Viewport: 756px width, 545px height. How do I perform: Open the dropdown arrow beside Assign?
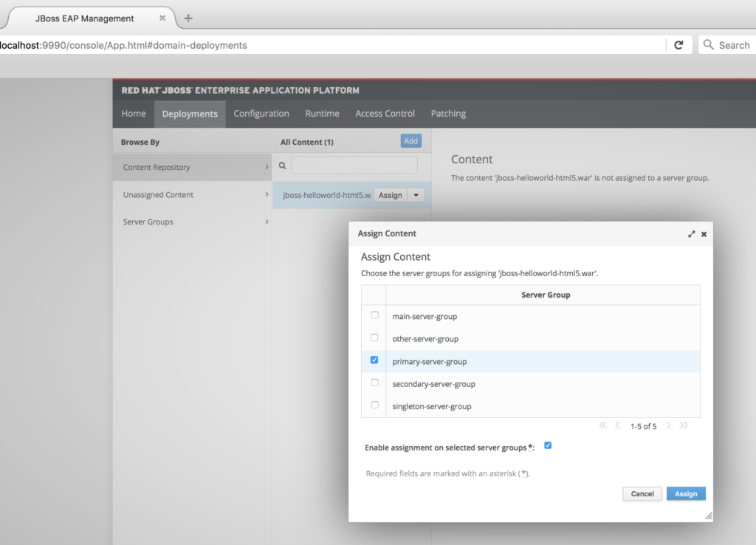(x=416, y=195)
